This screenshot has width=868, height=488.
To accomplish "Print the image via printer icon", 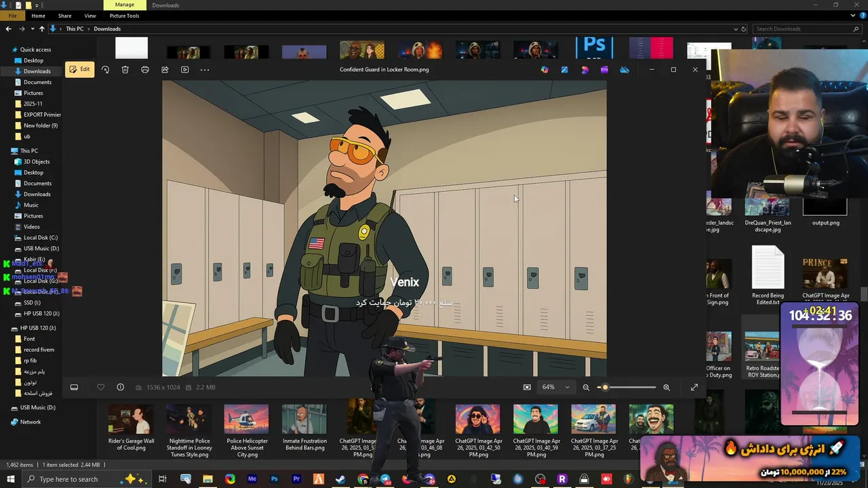I will pos(144,69).
